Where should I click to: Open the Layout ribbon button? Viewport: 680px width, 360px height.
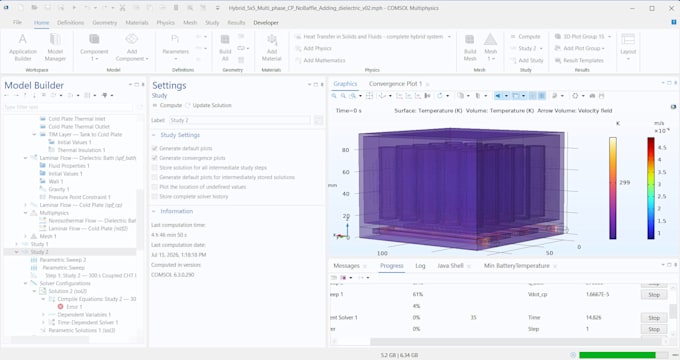(628, 47)
